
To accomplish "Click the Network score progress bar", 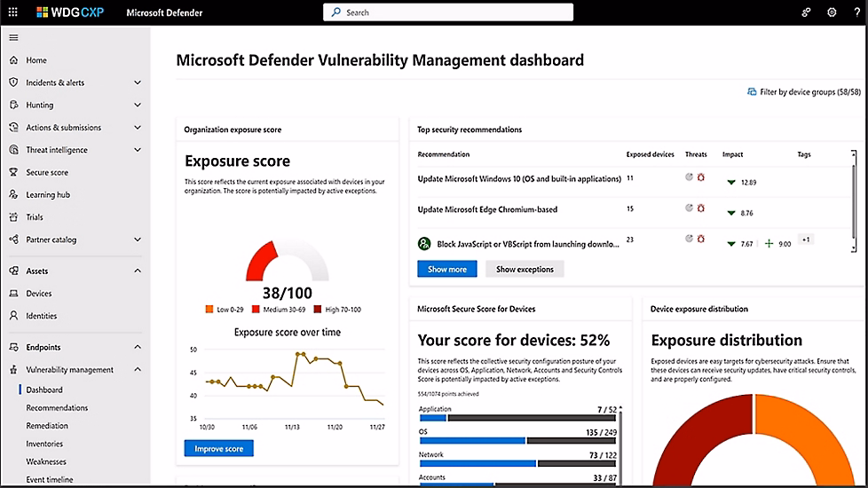I will tap(517, 464).
